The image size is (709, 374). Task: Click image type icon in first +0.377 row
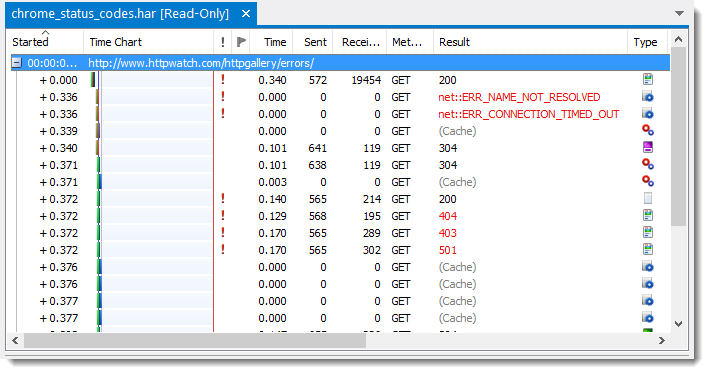pyautogui.click(x=648, y=300)
